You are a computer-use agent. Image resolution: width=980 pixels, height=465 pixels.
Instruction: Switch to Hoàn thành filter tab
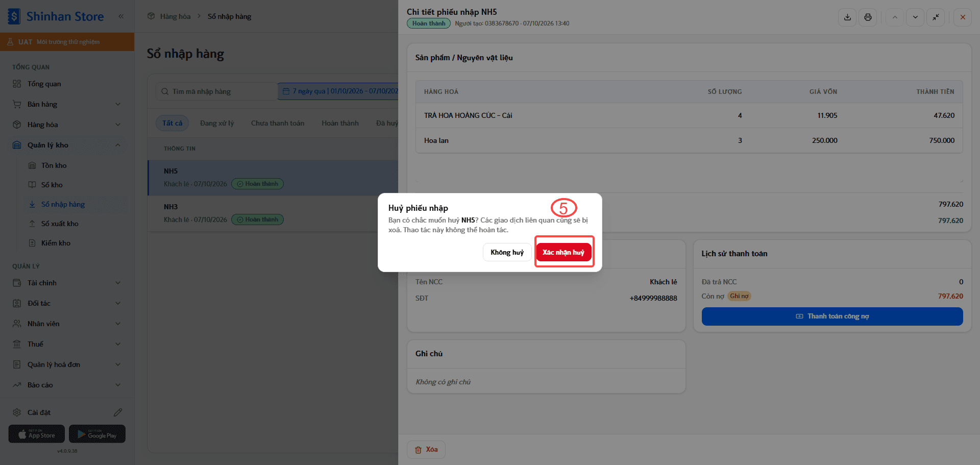coord(340,123)
